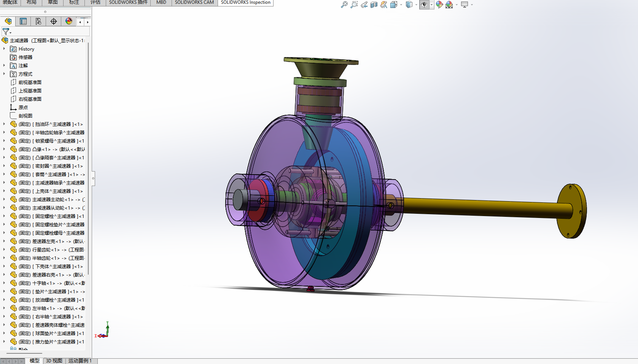Open the ConfigurationManager tab icon
Screen dimensions: 638x364
38,21
